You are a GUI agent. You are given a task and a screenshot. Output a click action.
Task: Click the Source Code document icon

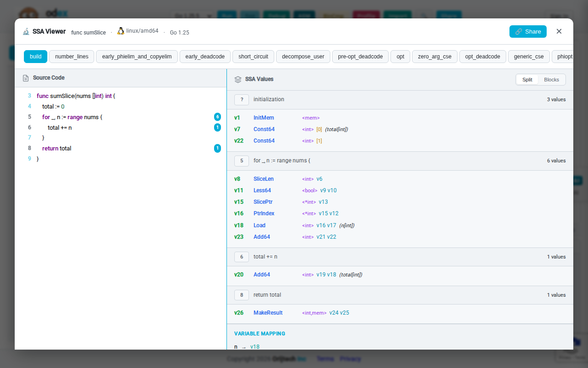[25, 78]
